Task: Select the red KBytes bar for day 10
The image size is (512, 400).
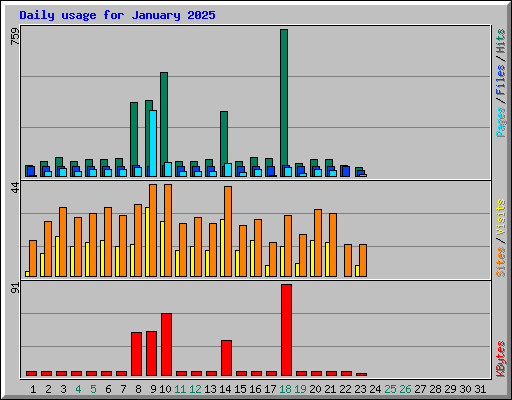Action: coord(166,345)
